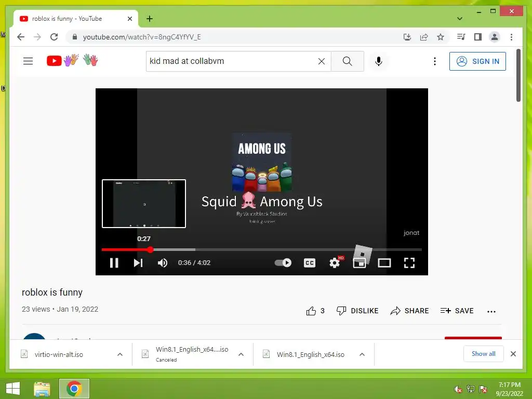Search with your voice microphone

pyautogui.click(x=379, y=61)
